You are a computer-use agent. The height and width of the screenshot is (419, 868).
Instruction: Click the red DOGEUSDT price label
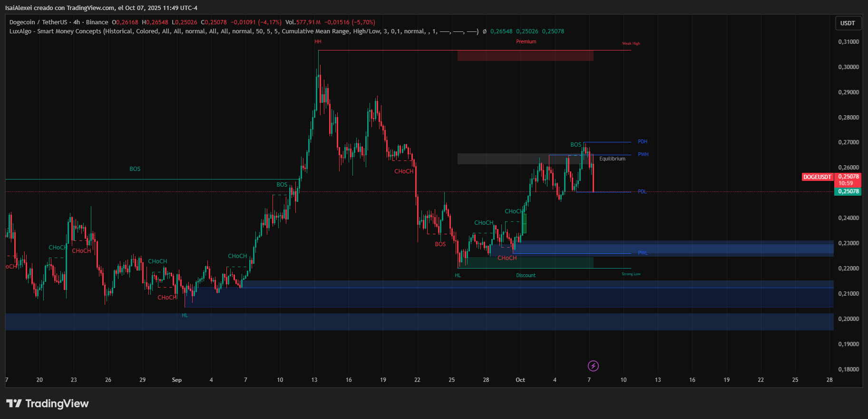[817, 177]
